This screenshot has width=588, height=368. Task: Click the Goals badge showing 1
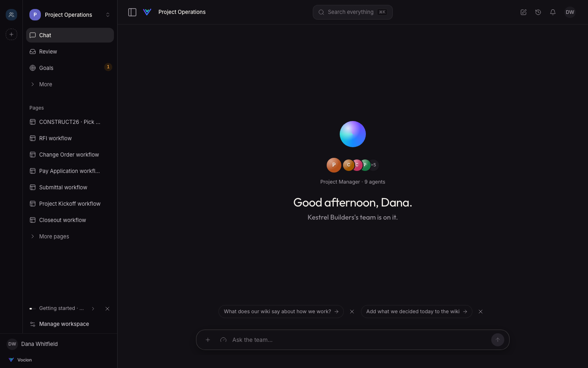pyautogui.click(x=108, y=67)
